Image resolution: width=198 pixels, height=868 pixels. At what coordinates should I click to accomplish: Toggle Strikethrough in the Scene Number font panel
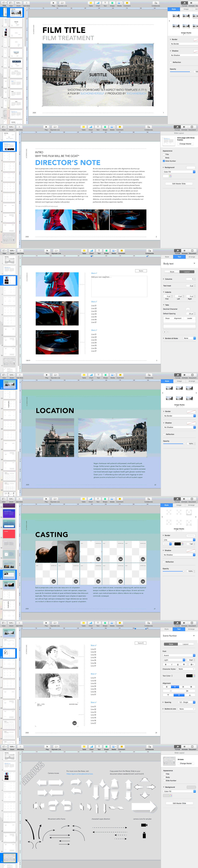tap(184, 664)
